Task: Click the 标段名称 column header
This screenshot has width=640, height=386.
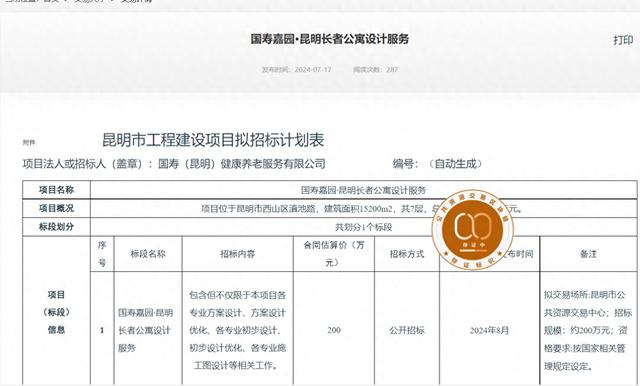Action: (148, 254)
